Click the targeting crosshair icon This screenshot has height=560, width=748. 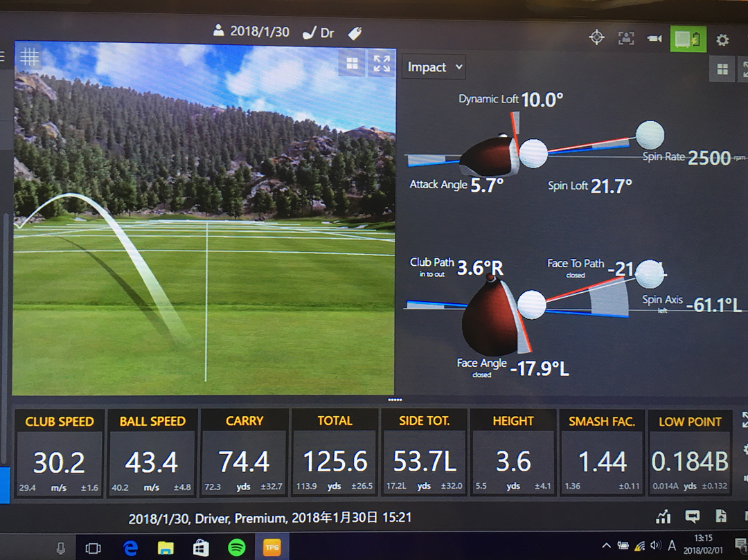pos(596,37)
